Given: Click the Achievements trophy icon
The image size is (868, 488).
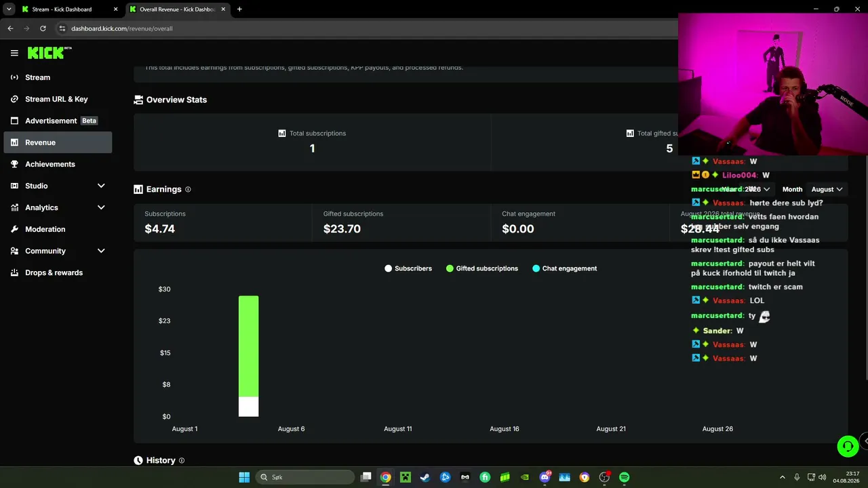Looking at the screenshot, I should (x=14, y=164).
